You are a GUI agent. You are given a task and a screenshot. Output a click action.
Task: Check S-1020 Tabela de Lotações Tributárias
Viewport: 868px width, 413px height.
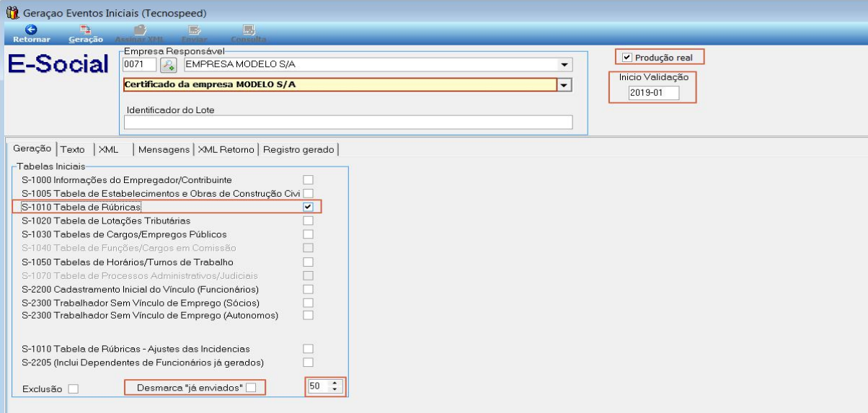point(308,221)
